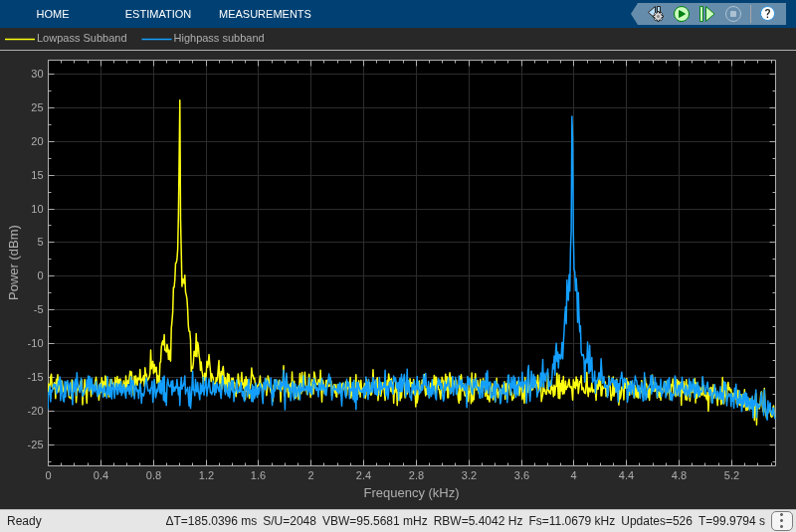Click the Fs=11.0679 kHz status readout

pyautogui.click(x=571, y=521)
